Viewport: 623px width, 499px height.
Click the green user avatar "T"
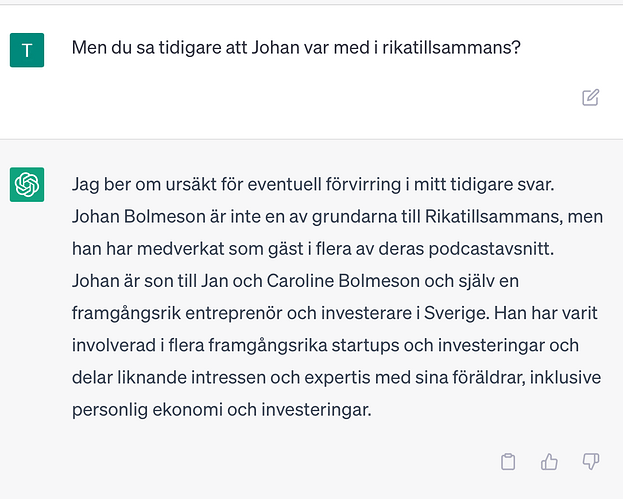coord(27,48)
